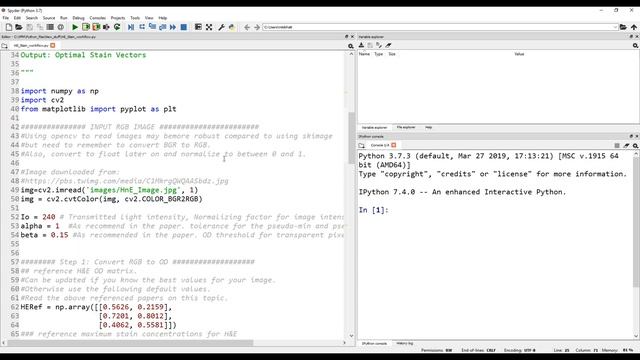Open the Tools menu

(x=135, y=18)
